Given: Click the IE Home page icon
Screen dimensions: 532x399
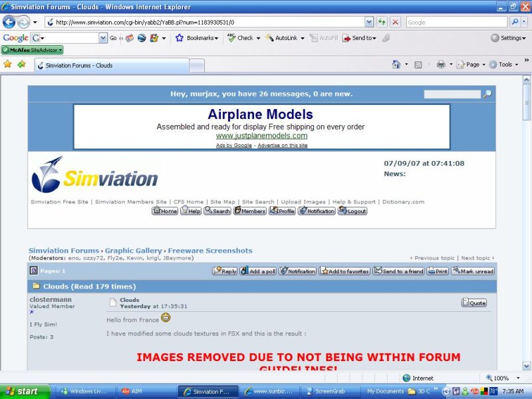Looking at the screenshot, I should pos(396,65).
